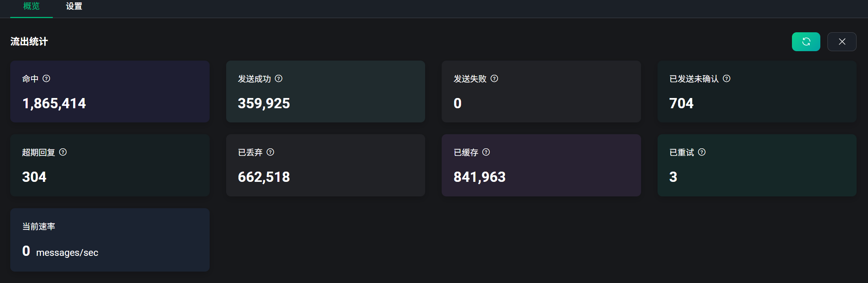Close the 流出统计 panel with X
The image size is (868, 283).
pyautogui.click(x=842, y=42)
